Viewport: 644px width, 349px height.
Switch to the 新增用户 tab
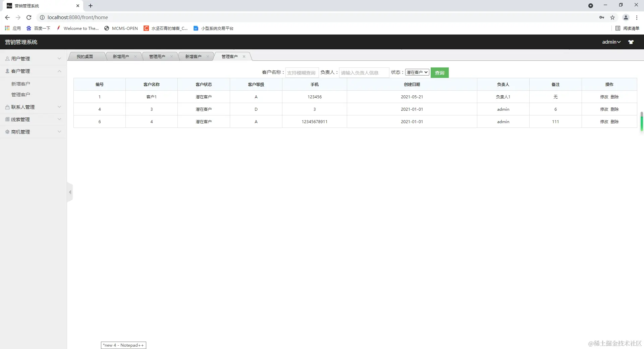coord(121,56)
